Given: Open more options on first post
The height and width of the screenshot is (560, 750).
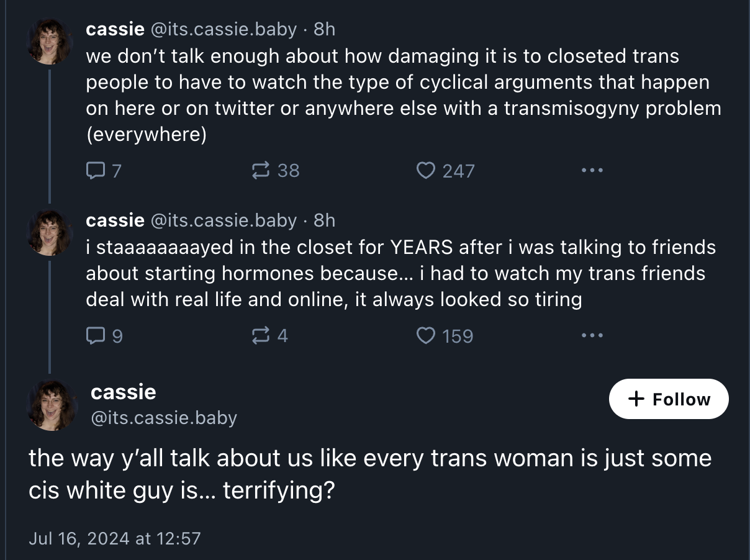Looking at the screenshot, I should click(x=592, y=170).
